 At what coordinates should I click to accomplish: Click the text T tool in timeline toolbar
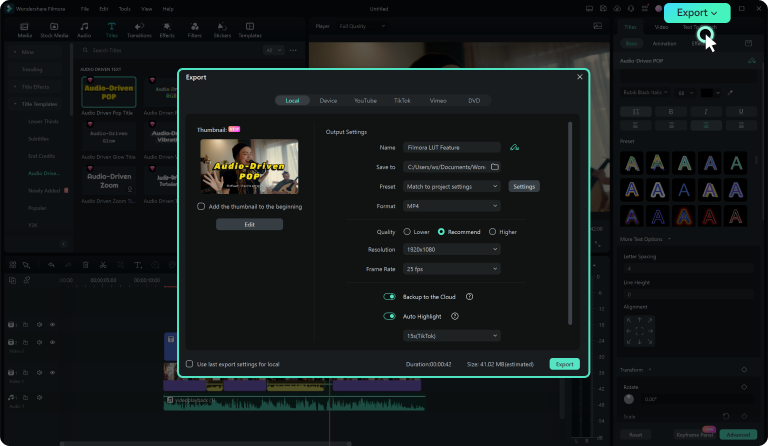point(138,265)
